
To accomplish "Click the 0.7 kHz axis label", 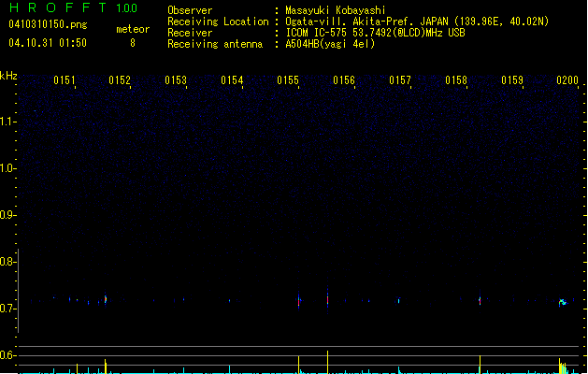I will [7, 309].
